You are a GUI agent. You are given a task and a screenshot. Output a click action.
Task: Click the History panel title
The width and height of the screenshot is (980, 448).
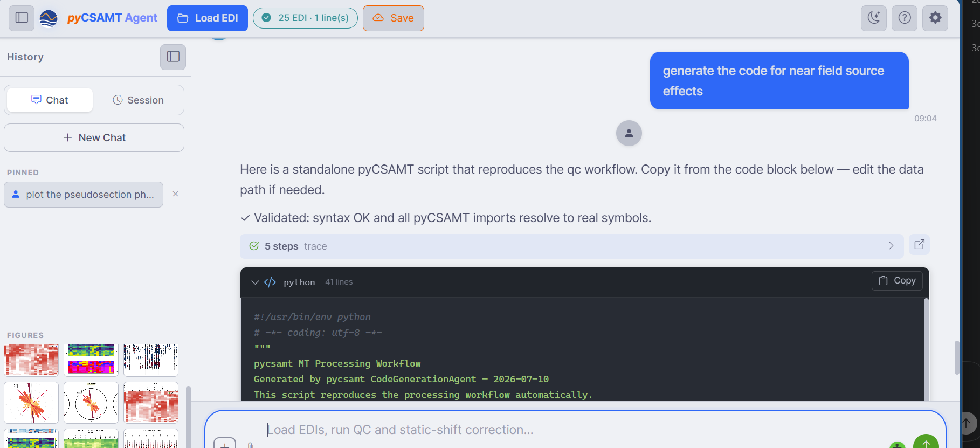(x=25, y=57)
